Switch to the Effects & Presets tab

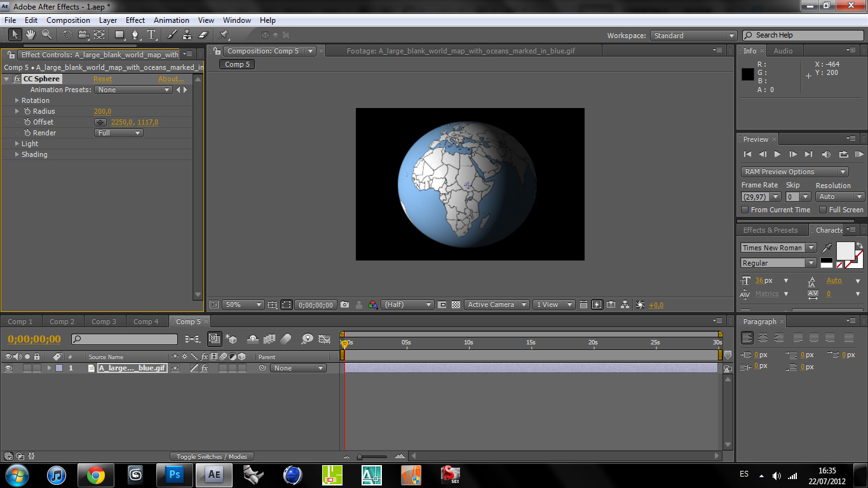coord(771,230)
